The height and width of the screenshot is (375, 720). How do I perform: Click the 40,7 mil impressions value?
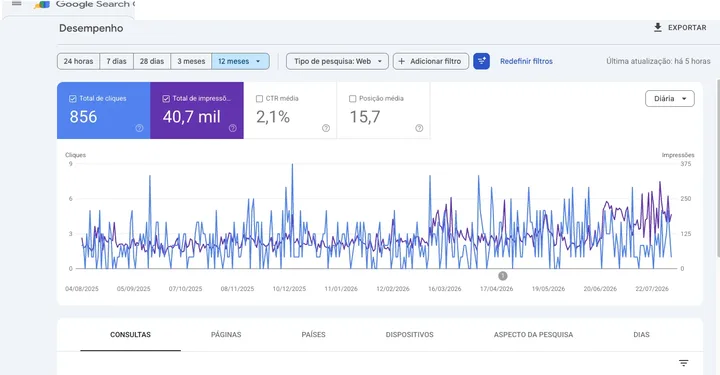pyautogui.click(x=191, y=117)
